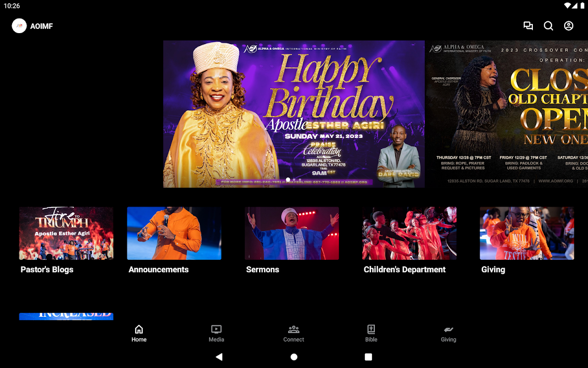The height and width of the screenshot is (368, 588).
Task: Open the Children's Department dancers thumbnail
Action: point(409,233)
